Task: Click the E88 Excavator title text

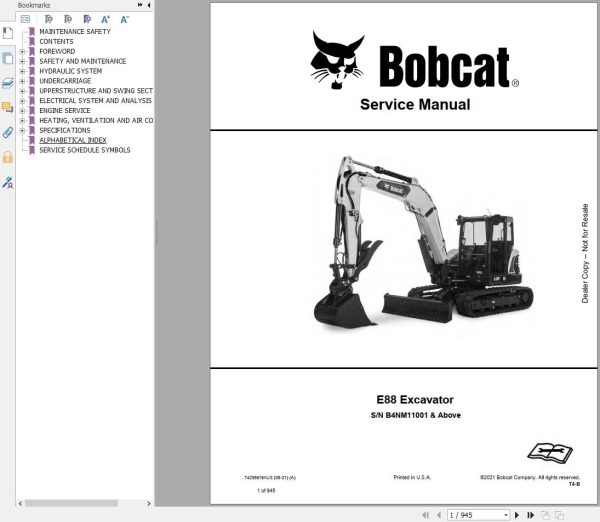Action: (415, 400)
